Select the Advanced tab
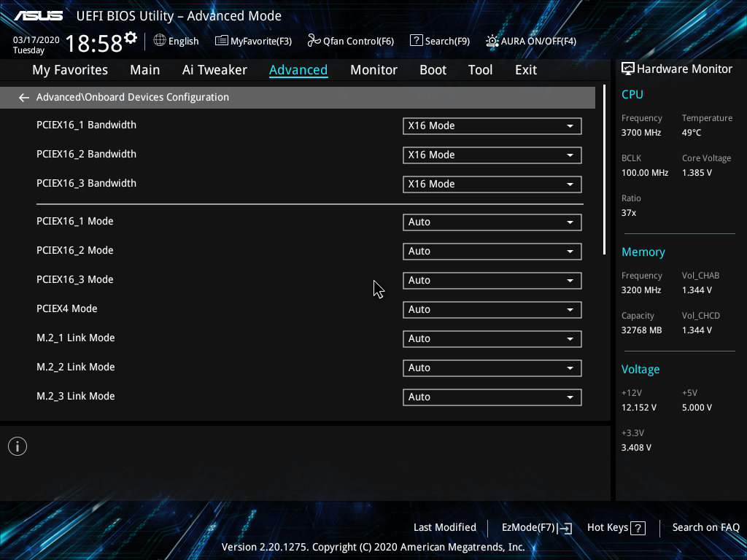The height and width of the screenshot is (560, 747). tap(298, 70)
